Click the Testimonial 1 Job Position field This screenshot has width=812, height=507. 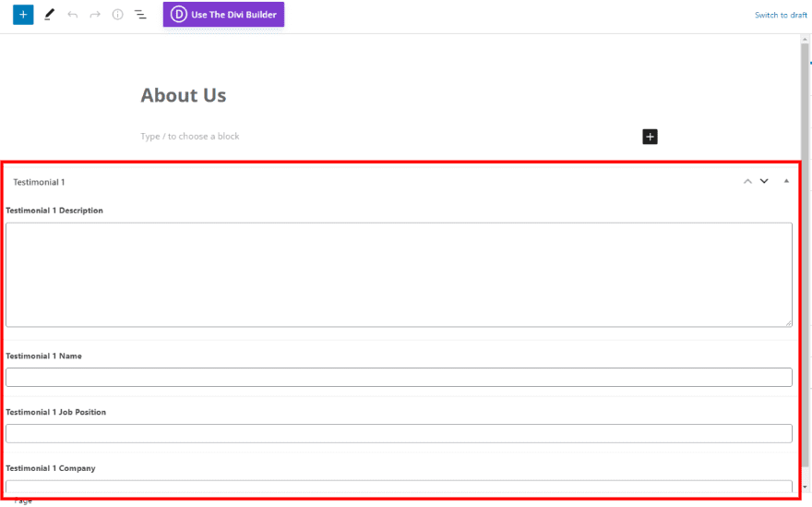coord(399,433)
